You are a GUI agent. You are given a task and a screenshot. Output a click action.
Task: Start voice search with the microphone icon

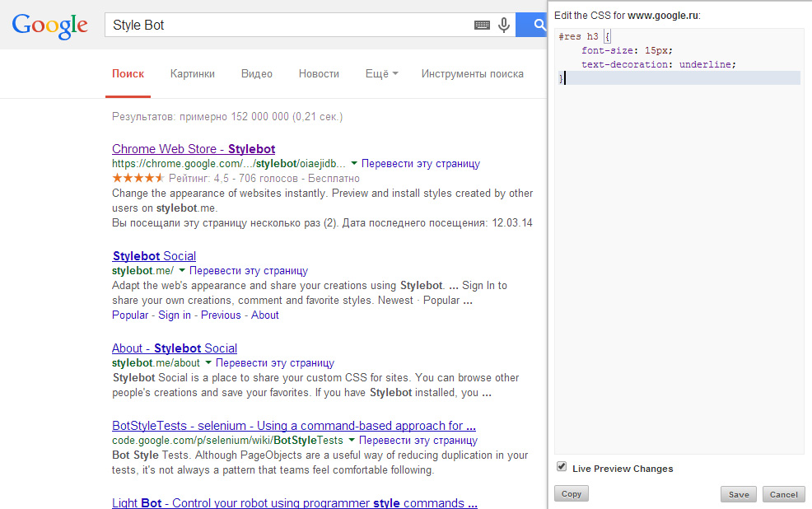(x=503, y=25)
